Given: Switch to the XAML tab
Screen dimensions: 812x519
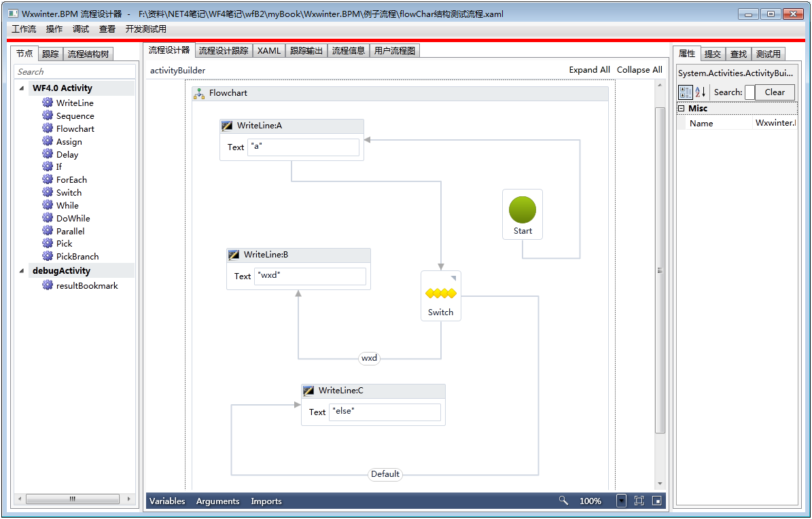Looking at the screenshot, I should (268, 51).
